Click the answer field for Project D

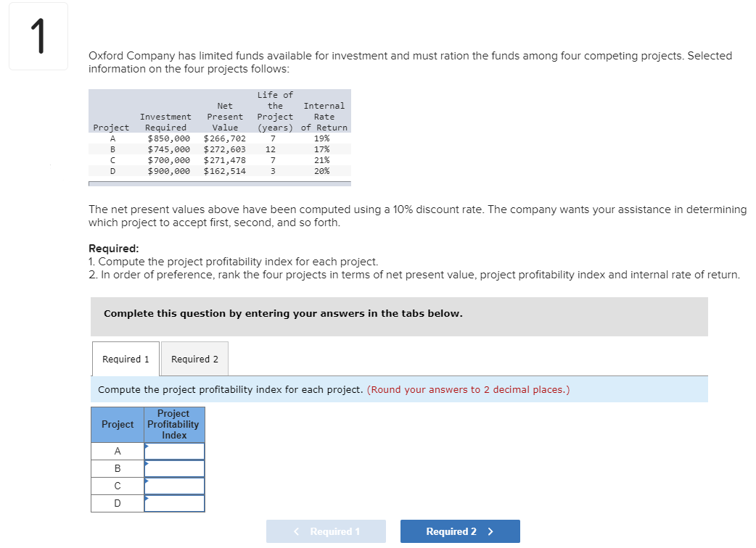tap(174, 502)
